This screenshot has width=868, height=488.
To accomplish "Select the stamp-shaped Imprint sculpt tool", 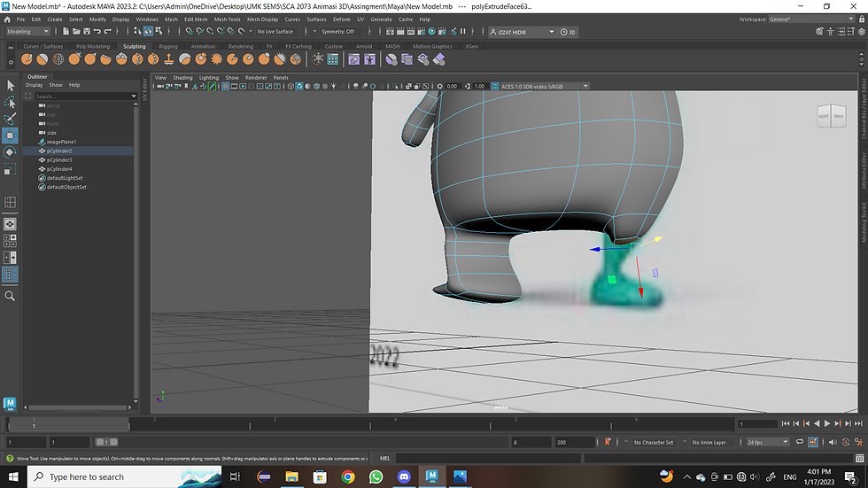I will click(169, 58).
